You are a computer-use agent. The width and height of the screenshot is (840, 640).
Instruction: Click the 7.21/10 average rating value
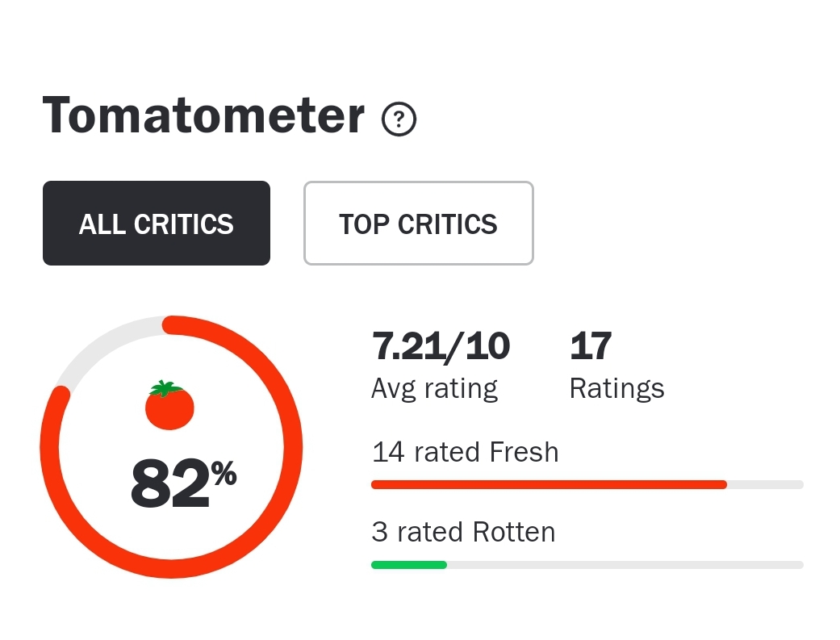tap(441, 346)
